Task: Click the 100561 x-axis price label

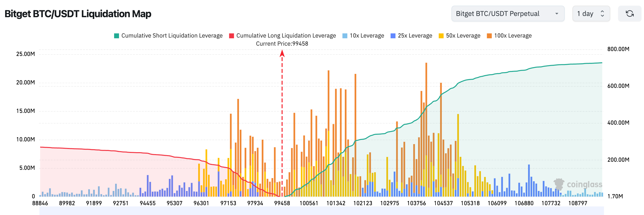Action: (x=309, y=203)
